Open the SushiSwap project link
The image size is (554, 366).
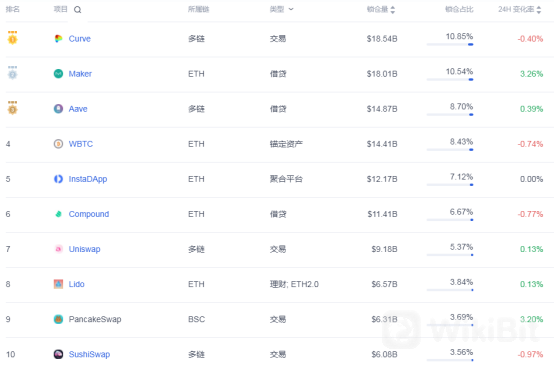[89, 354]
